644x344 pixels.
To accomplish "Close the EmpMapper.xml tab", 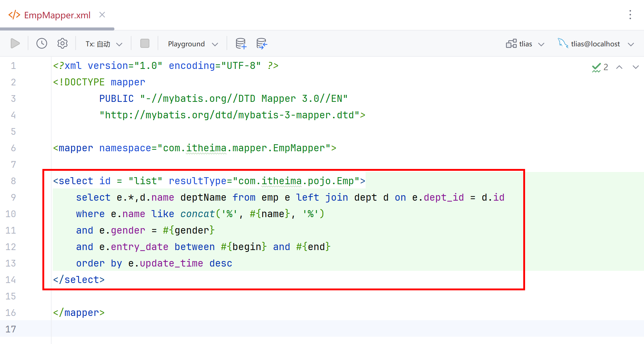I will pyautogui.click(x=102, y=15).
